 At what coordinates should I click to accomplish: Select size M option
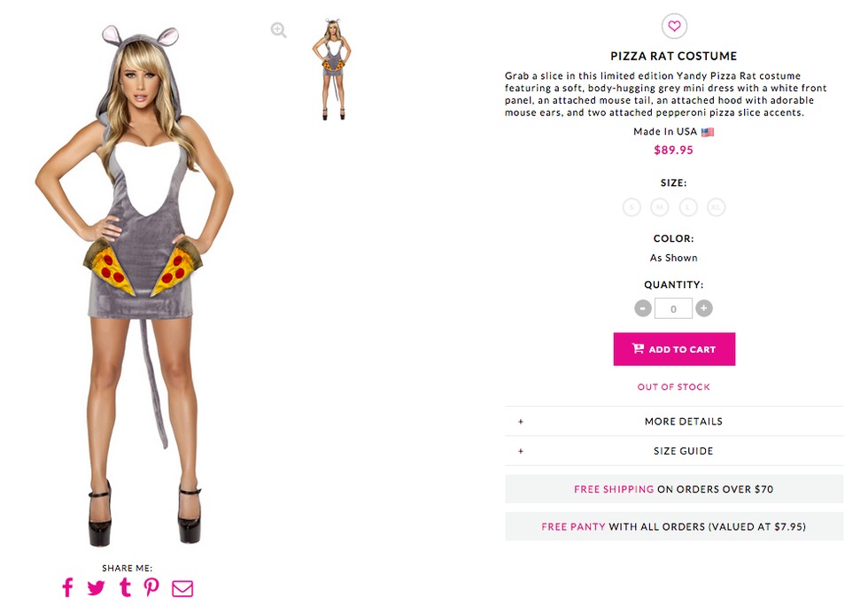click(659, 207)
